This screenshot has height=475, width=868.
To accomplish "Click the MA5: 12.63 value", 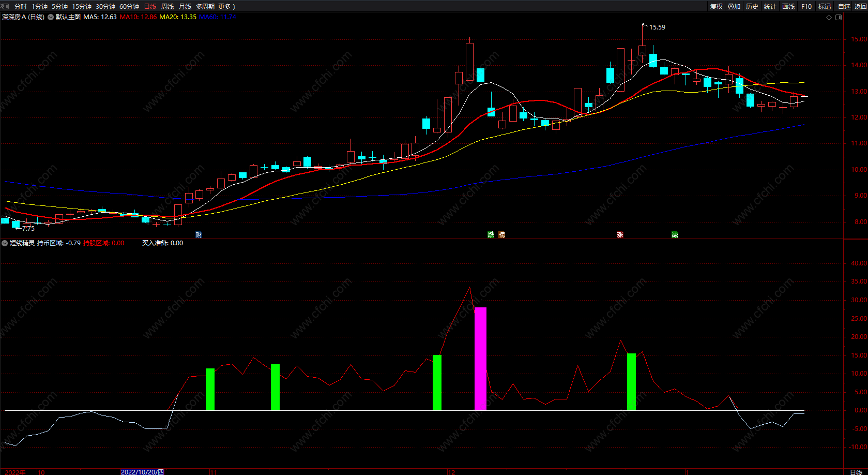I will click(100, 17).
